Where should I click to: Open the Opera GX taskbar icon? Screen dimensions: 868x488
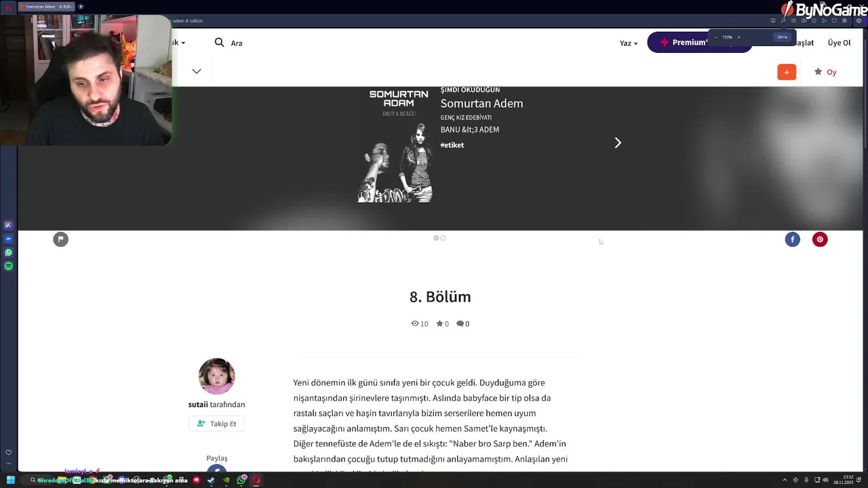[x=256, y=480]
